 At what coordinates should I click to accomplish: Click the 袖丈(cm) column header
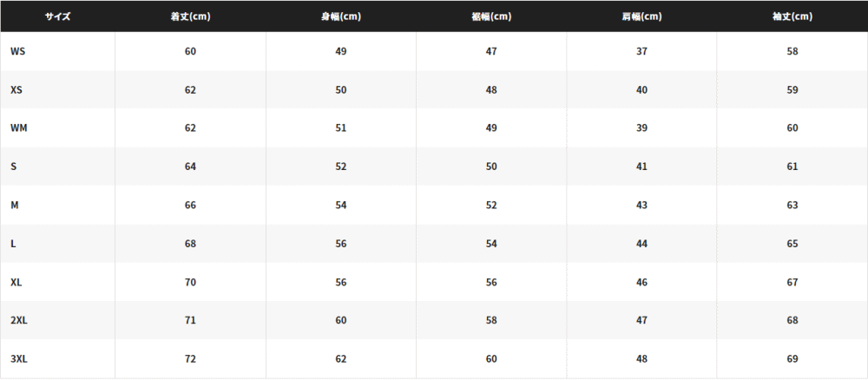coord(792,16)
